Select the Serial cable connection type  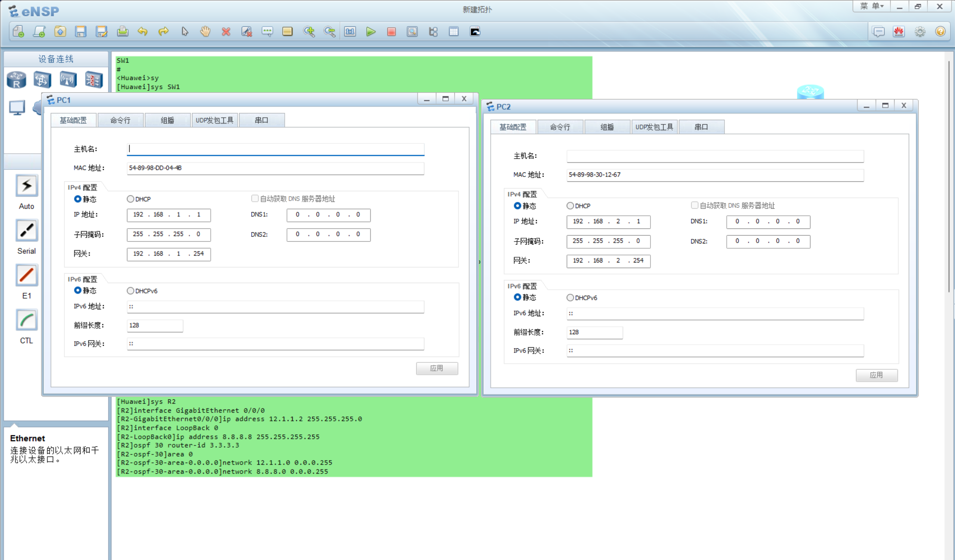[27, 231]
